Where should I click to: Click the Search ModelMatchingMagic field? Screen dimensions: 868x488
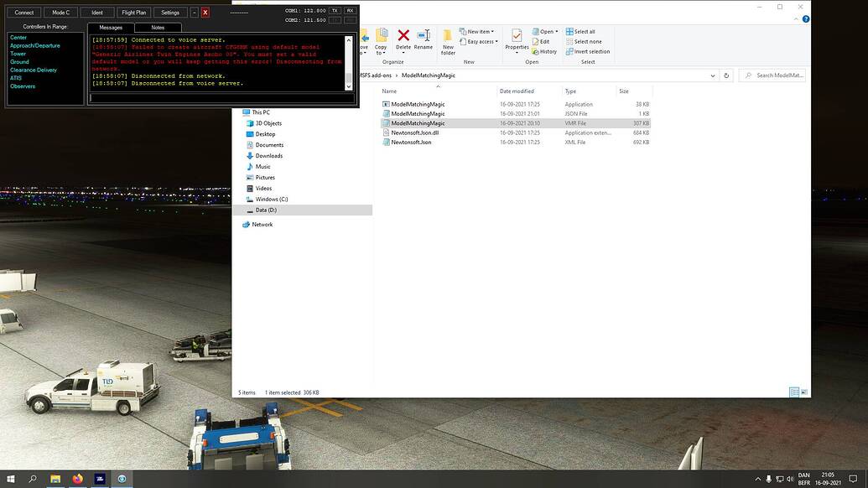tap(776, 75)
